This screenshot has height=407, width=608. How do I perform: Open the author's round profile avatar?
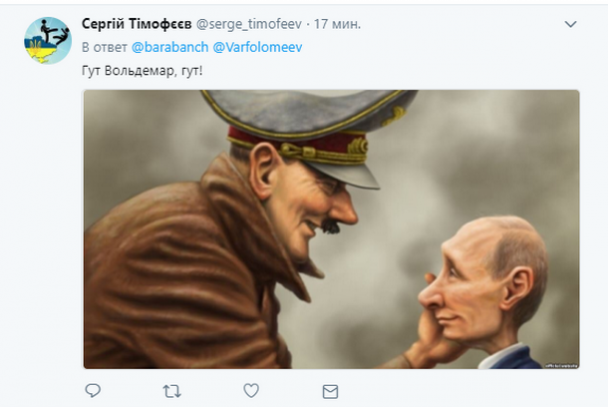[48, 40]
